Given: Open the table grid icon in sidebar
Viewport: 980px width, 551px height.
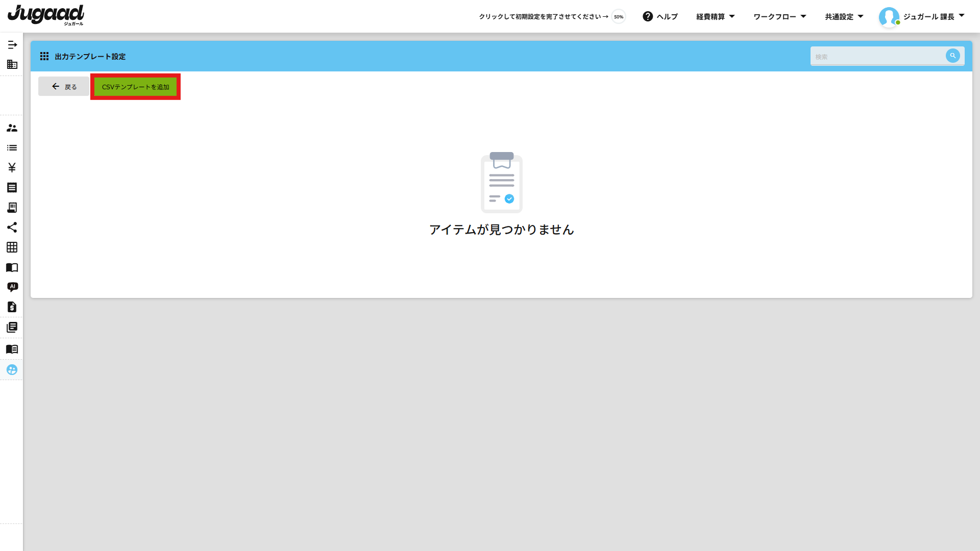Looking at the screenshot, I should [12, 247].
